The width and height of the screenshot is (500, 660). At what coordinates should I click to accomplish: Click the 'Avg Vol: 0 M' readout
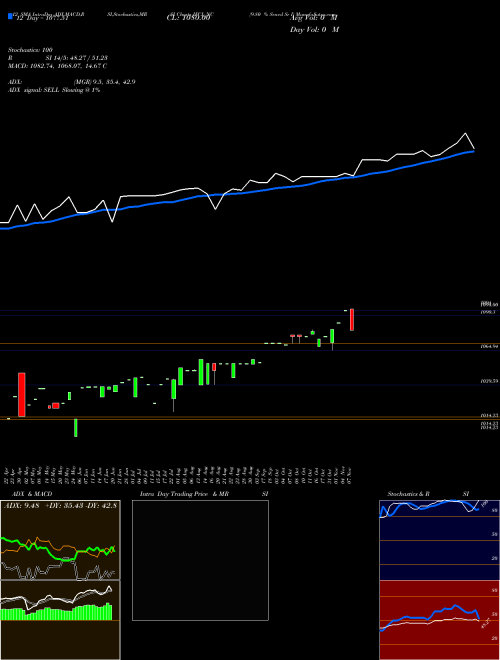(314, 18)
